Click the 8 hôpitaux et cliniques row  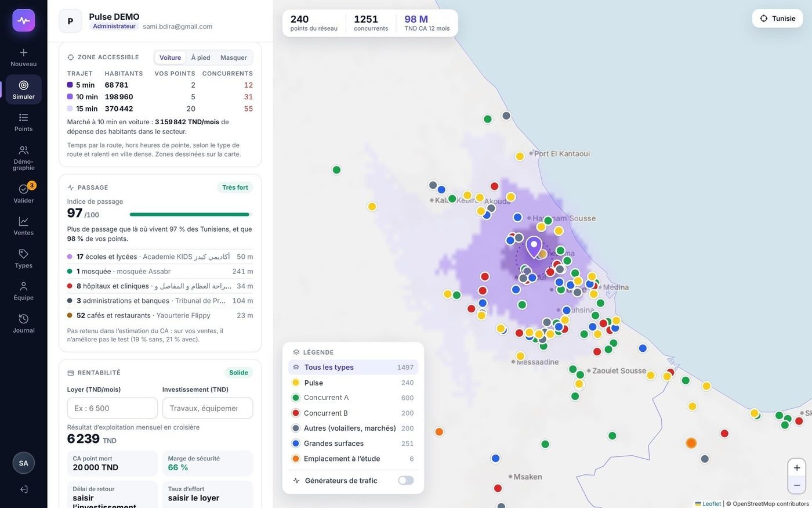point(160,286)
